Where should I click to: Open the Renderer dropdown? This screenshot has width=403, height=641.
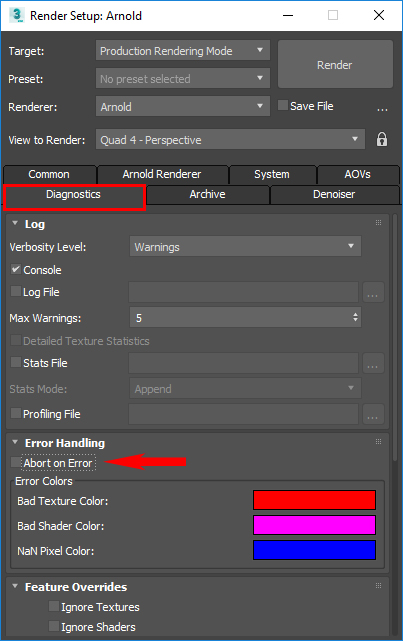point(183,106)
